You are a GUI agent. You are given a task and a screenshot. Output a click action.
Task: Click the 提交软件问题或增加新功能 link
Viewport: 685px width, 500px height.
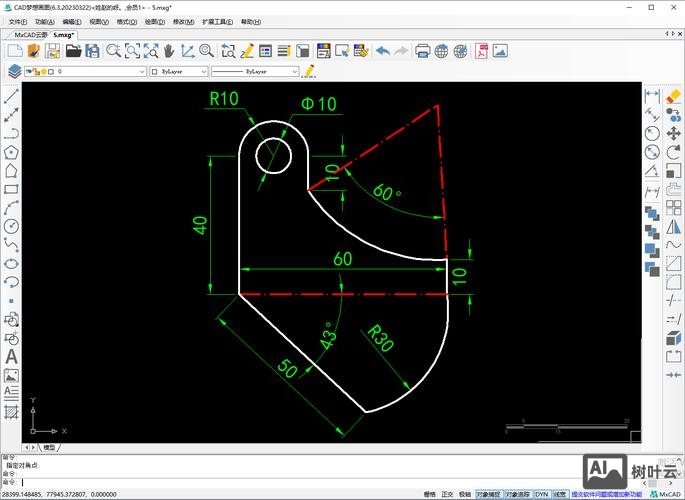pyautogui.click(x=607, y=494)
